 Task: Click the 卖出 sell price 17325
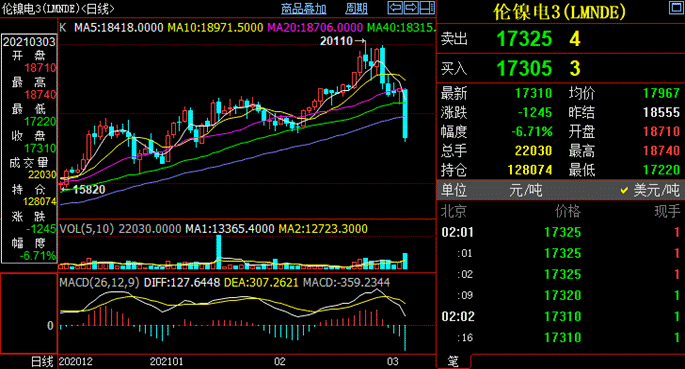click(x=524, y=39)
